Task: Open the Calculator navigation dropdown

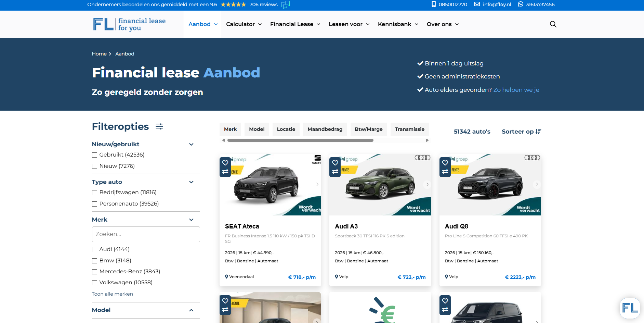Action: click(244, 24)
